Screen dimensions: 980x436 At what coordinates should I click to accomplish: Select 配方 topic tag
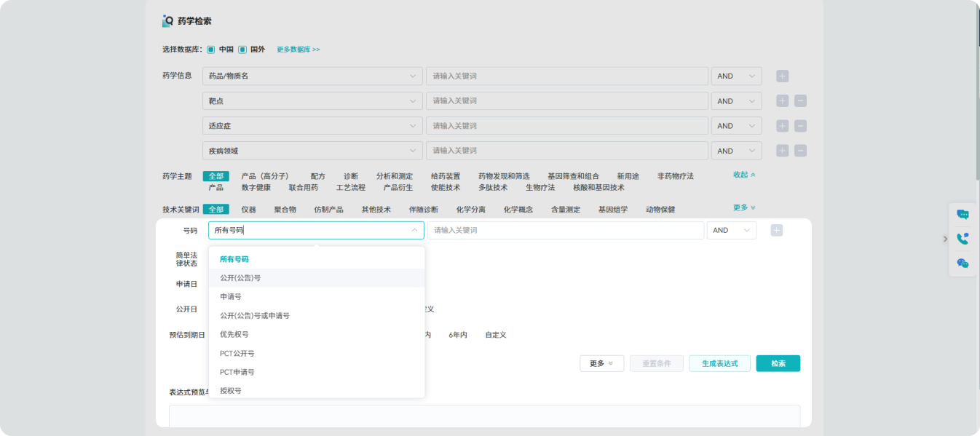click(318, 176)
